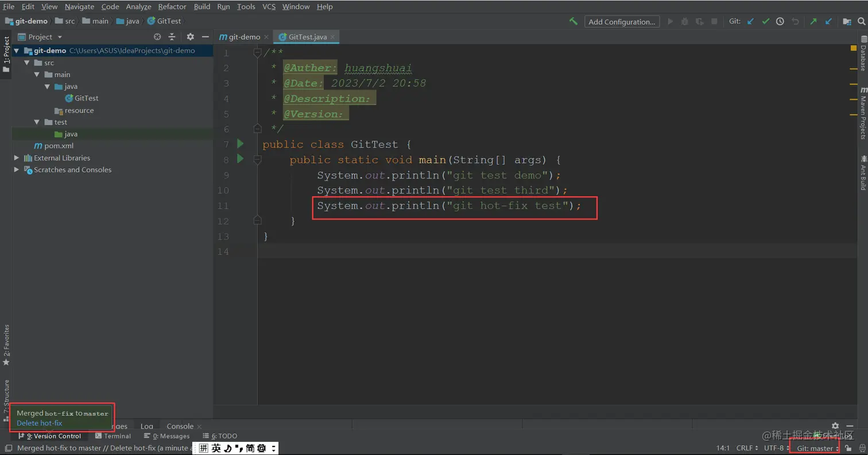868x455 pixels.
Task: Hide the bottom panel with minus icon
Action: click(850, 426)
